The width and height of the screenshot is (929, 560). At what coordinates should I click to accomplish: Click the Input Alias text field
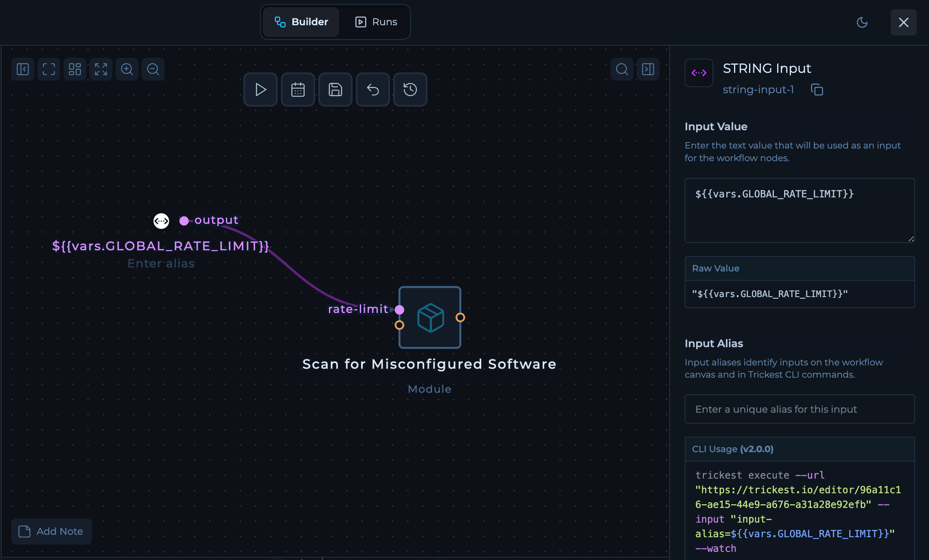800,409
